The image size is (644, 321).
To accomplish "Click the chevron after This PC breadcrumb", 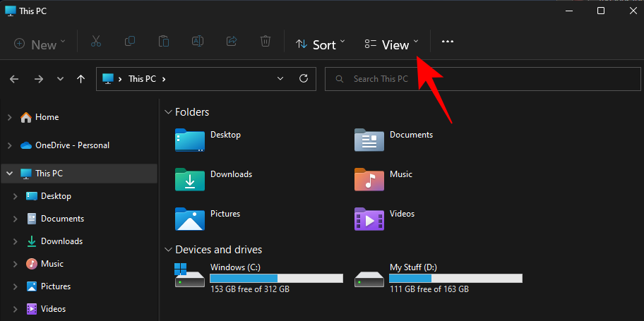I will [164, 79].
